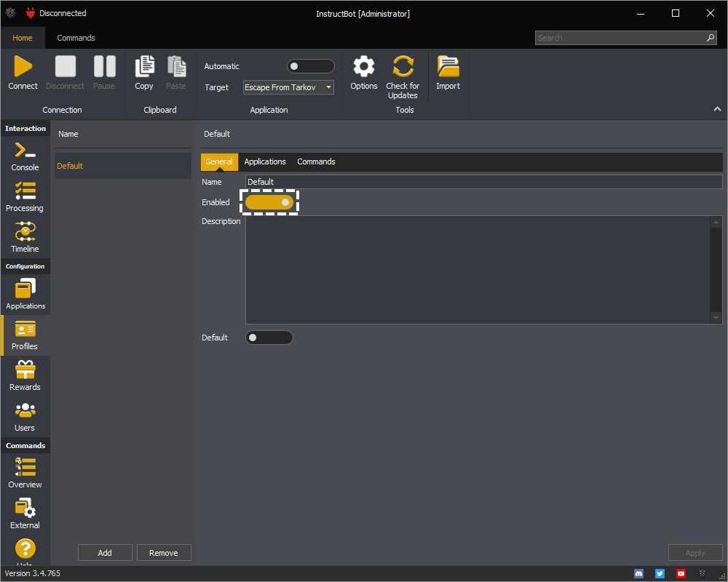Open the Processing sidebar section

click(25, 197)
